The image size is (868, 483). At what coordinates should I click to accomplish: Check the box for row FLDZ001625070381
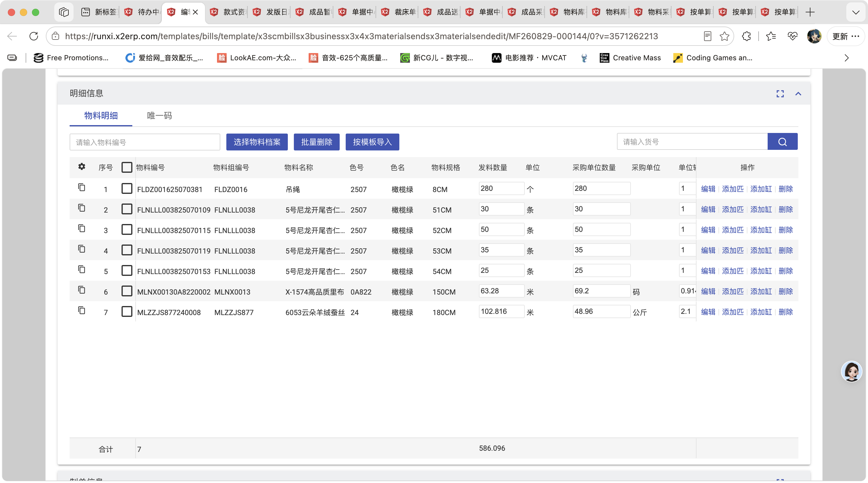pyautogui.click(x=127, y=188)
